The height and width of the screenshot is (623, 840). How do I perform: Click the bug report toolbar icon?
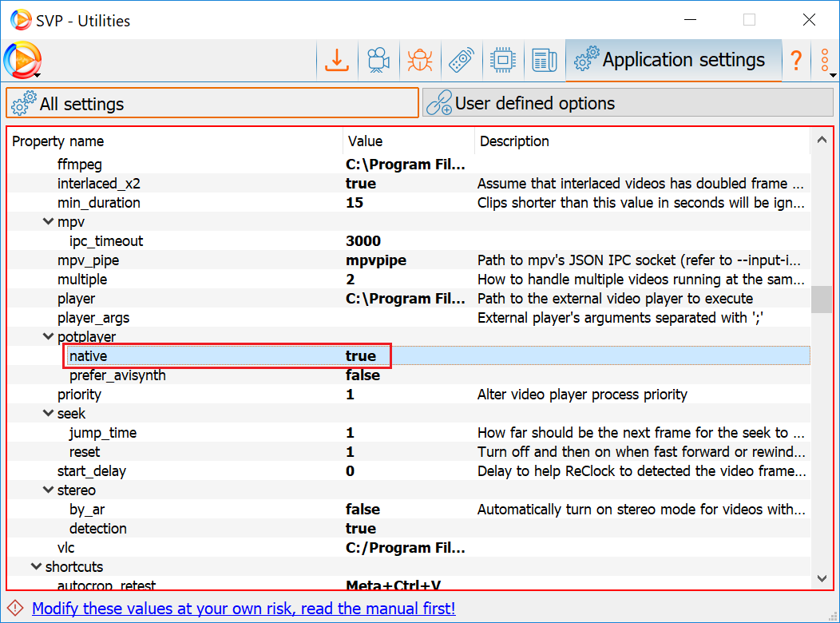pos(419,60)
